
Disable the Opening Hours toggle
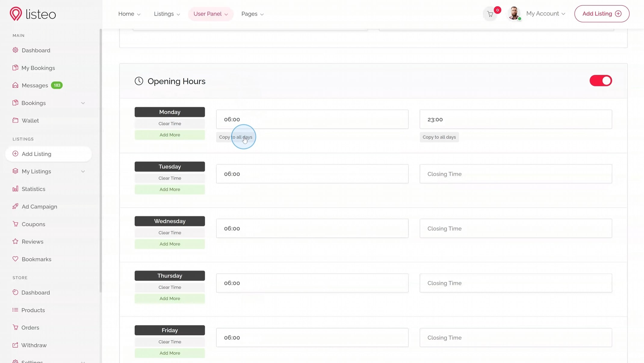coord(600,81)
